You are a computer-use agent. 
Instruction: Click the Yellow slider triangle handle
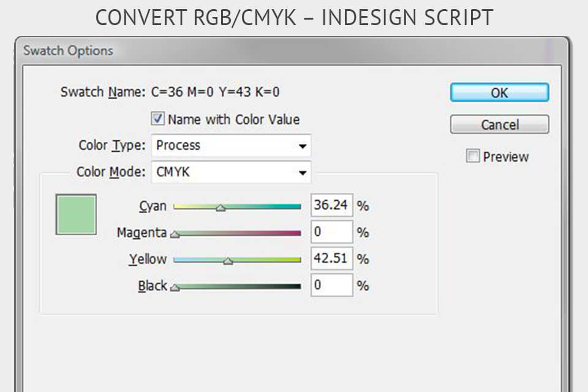pos(229,262)
